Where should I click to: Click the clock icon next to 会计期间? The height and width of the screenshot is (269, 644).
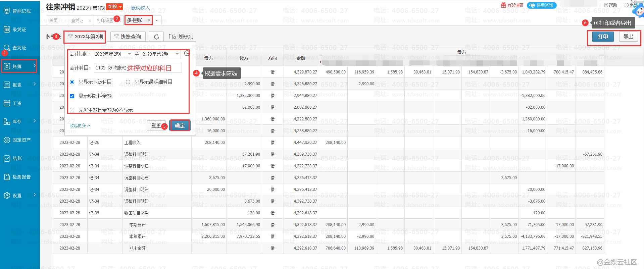click(187, 53)
